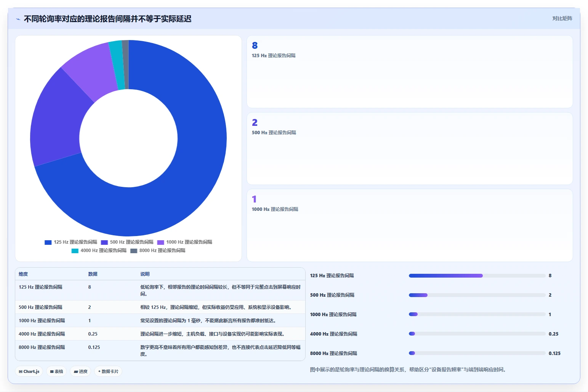Screen dimensions: 588x392
Task: Click the lightning icon beside the title
Action: pos(18,19)
